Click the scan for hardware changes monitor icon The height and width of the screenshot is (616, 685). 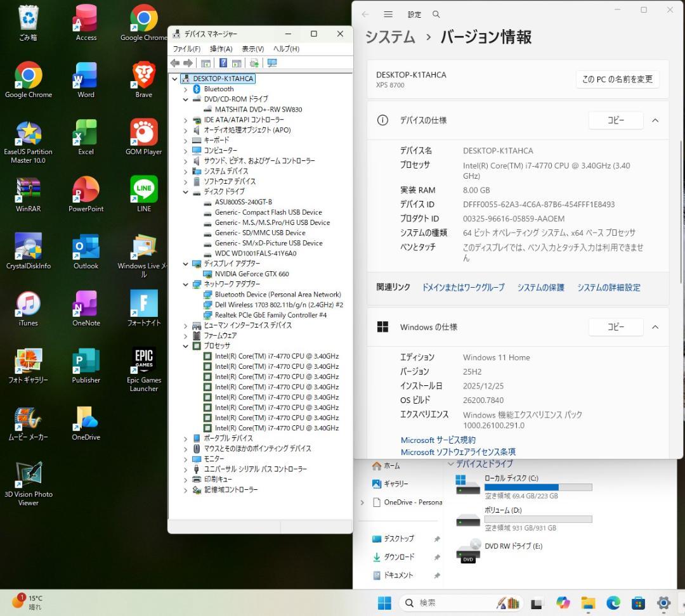271,63
